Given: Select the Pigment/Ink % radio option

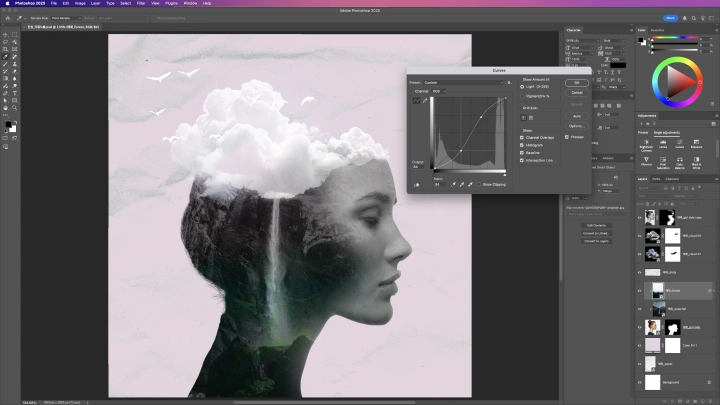Looking at the screenshot, I should (x=522, y=96).
